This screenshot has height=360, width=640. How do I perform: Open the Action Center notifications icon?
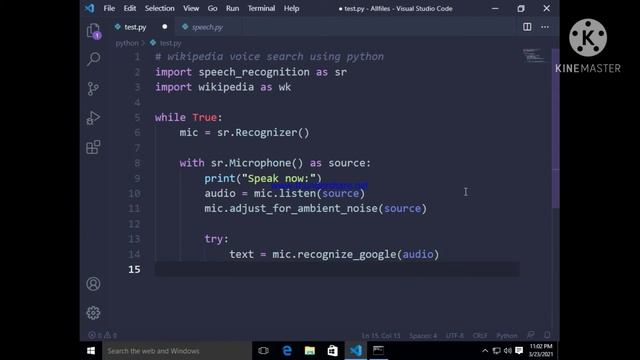(519, 351)
